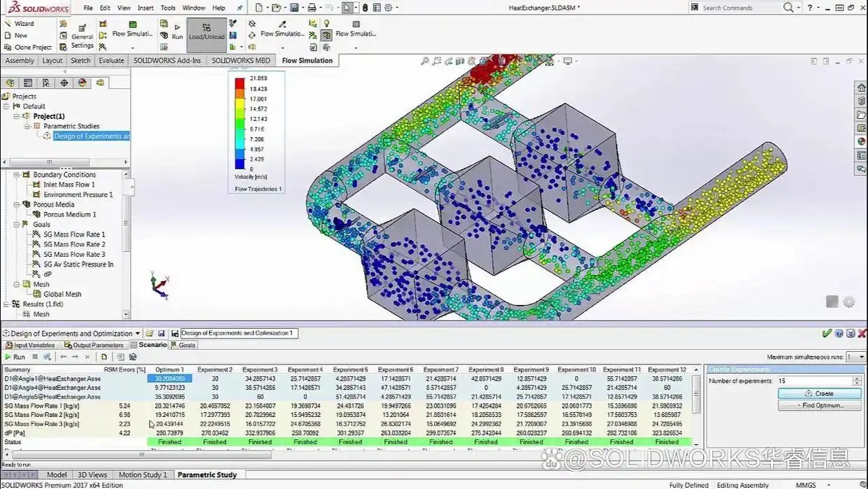Open the Tools menu
Image resolution: width=868 pixels, height=489 pixels.
[168, 8]
